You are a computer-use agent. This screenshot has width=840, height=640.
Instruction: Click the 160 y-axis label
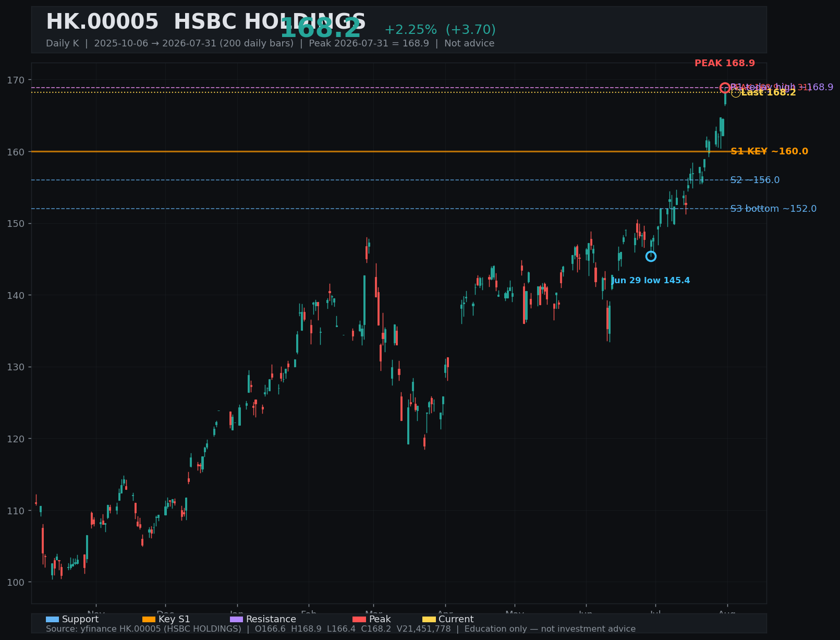tap(16, 152)
